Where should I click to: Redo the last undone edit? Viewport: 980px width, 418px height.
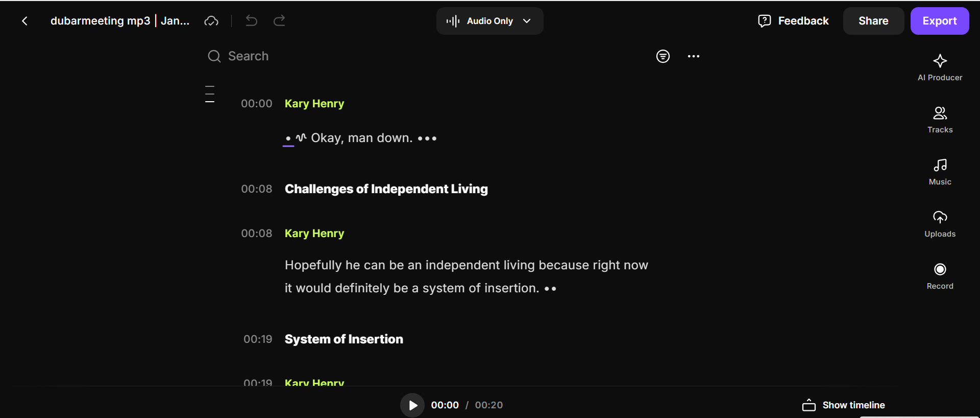coord(279,21)
